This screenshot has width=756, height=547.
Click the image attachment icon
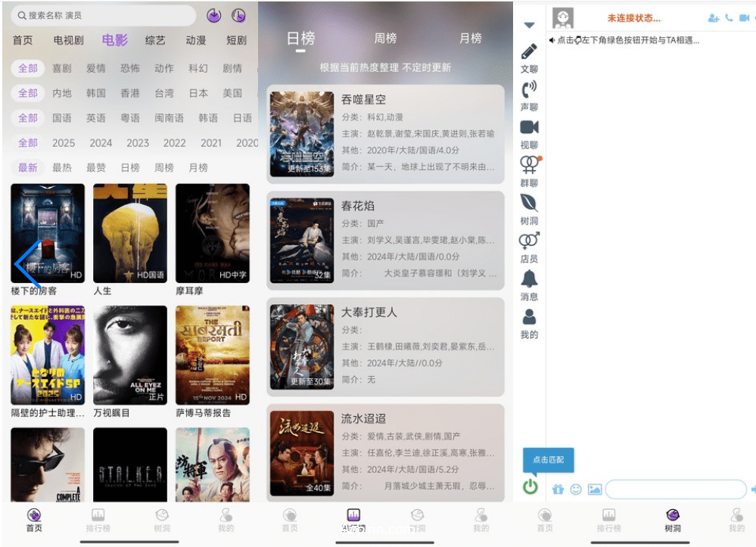595,490
